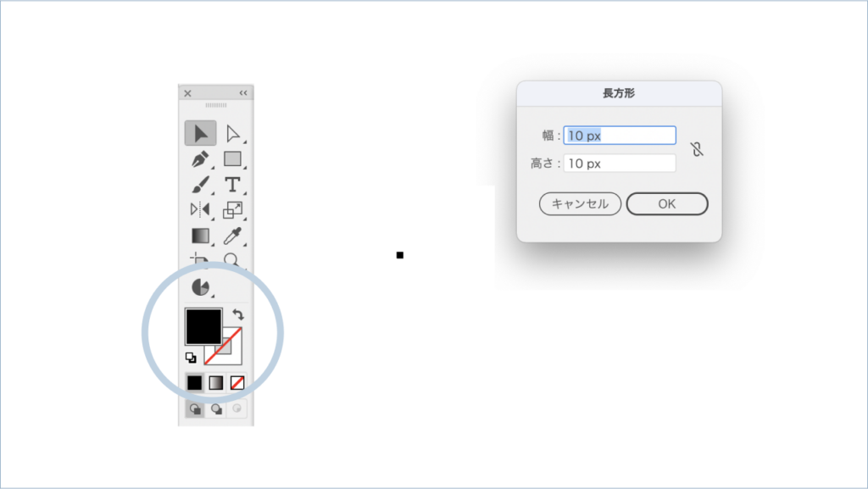Select the Rectangle tool
868x489 pixels.
click(x=232, y=159)
